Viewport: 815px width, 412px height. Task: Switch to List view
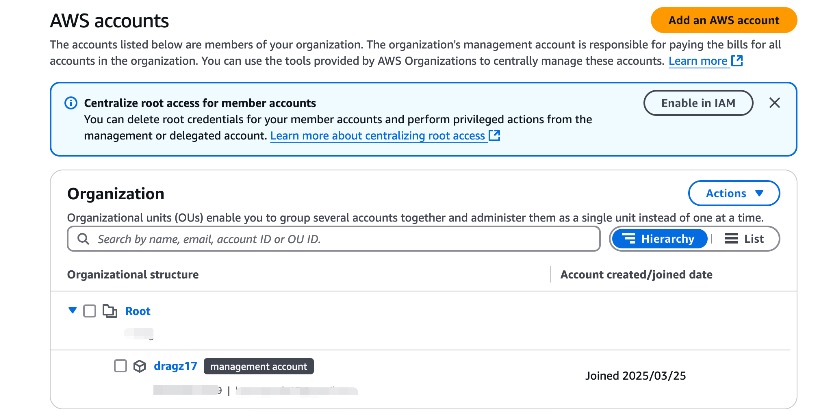[744, 239]
